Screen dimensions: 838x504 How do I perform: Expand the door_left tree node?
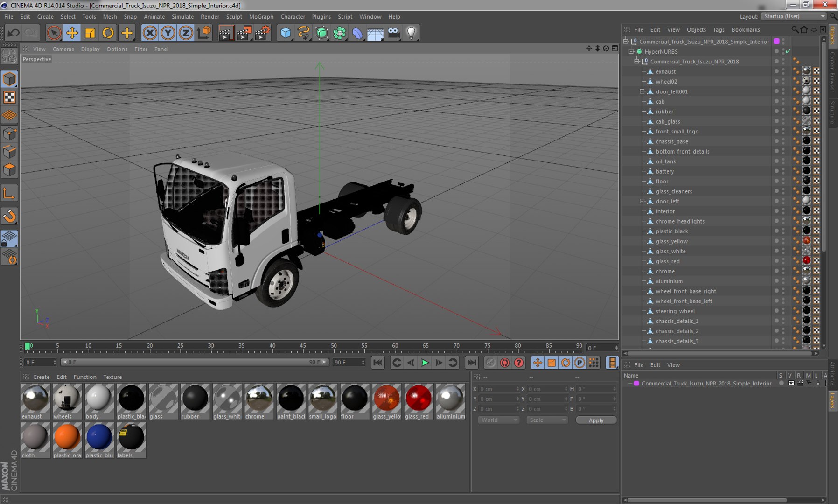point(642,201)
